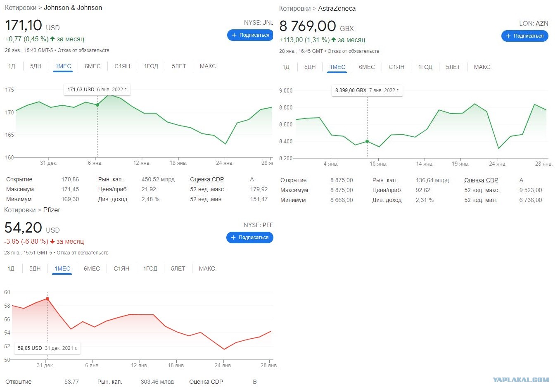Click the 59,05 USD chart tooltip
The image size is (560, 392).
pyautogui.click(x=47, y=348)
